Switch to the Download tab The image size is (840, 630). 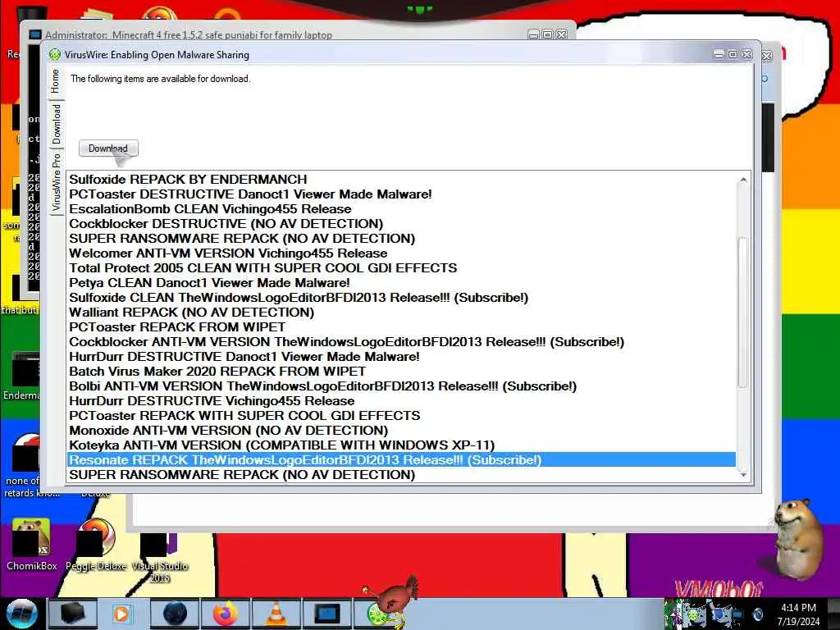(56, 124)
